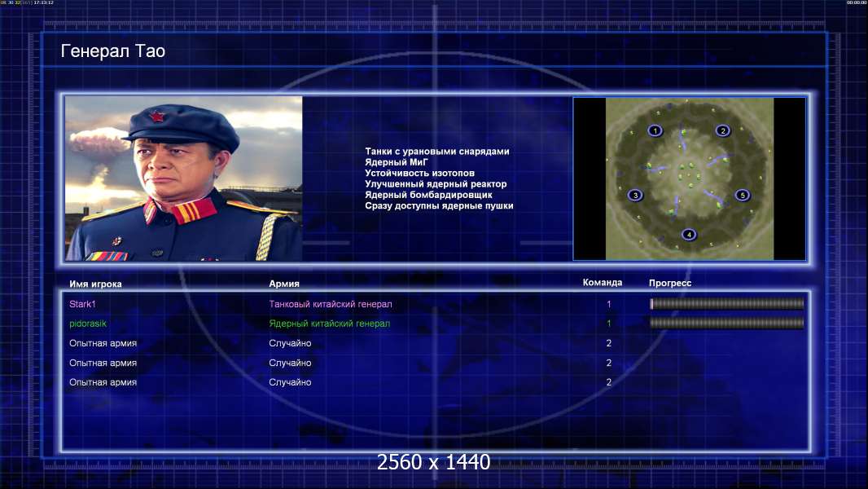
Task: Click 'Ядерный китайский генерал' army entry
Action: click(330, 324)
